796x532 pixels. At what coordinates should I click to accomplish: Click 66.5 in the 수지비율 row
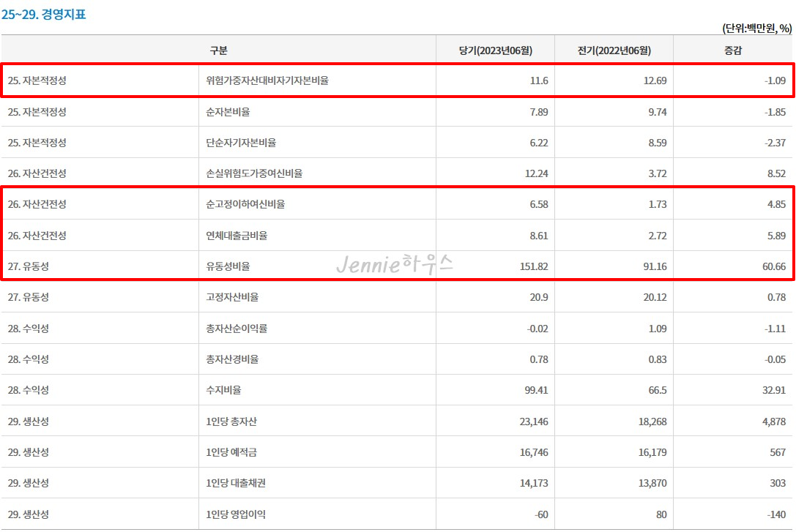(658, 390)
